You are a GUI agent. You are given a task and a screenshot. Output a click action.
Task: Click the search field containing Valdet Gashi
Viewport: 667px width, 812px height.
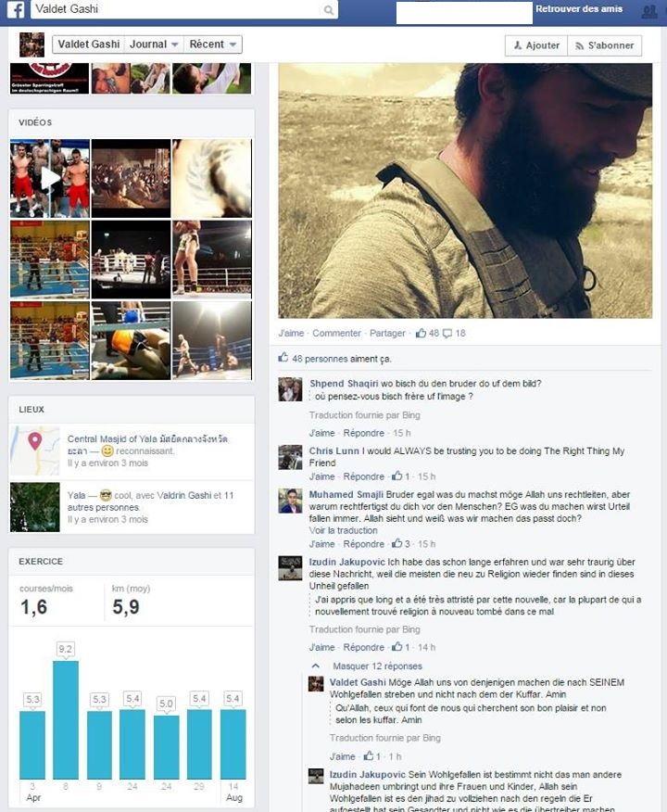tap(184, 9)
